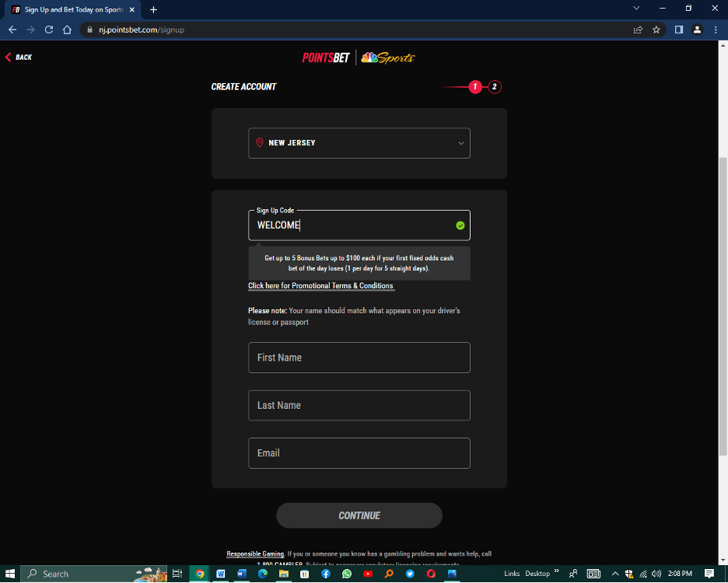Click the red BACK arrow icon
The height and width of the screenshot is (583, 728).
9,58
